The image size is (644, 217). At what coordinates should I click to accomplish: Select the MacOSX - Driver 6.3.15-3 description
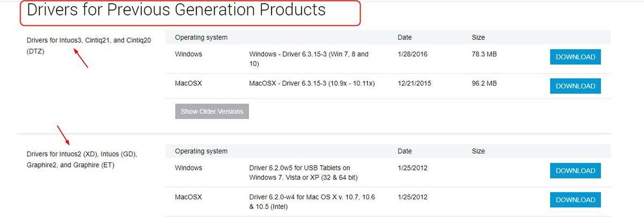click(x=312, y=83)
